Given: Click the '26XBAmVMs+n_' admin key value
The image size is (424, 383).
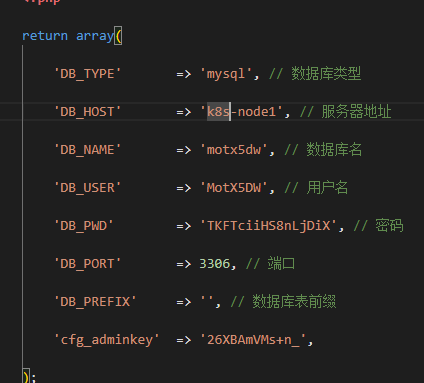Looking at the screenshot, I should click(253, 340).
